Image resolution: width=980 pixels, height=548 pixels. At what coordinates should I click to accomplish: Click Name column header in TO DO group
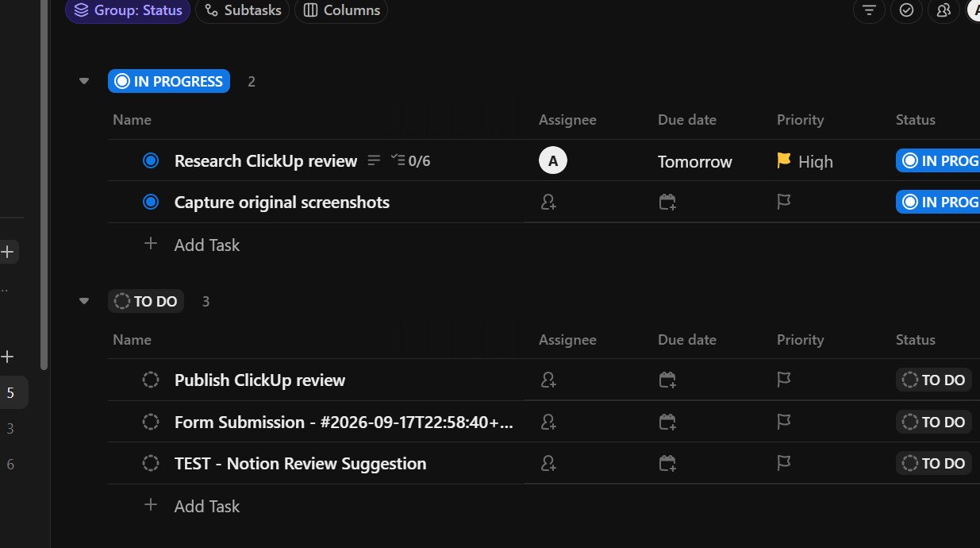(132, 339)
